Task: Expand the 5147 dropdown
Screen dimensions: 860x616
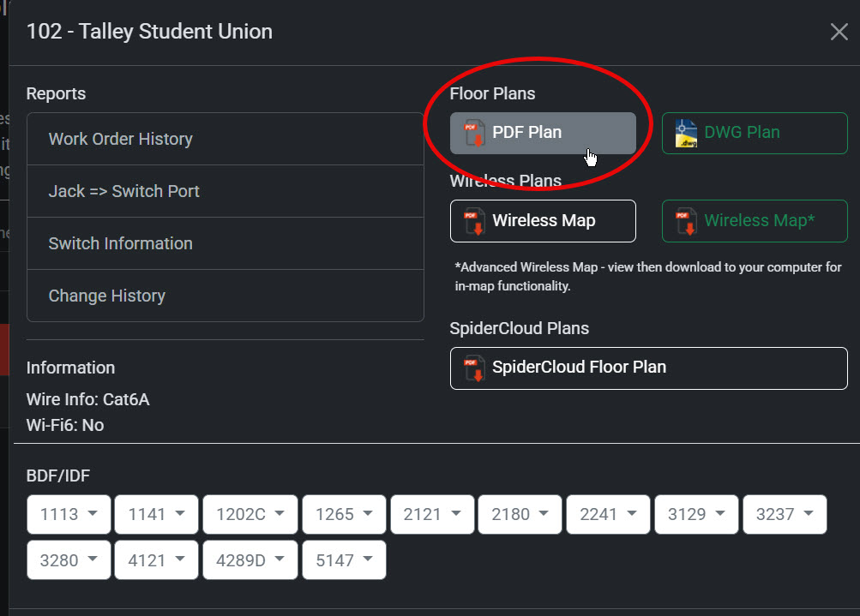Action: coord(344,560)
